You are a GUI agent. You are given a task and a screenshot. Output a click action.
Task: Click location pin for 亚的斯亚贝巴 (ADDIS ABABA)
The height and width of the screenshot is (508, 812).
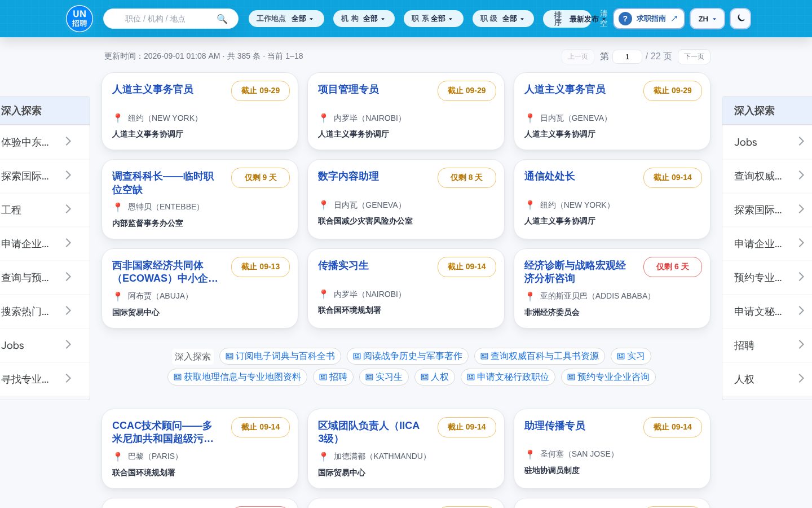530,296
